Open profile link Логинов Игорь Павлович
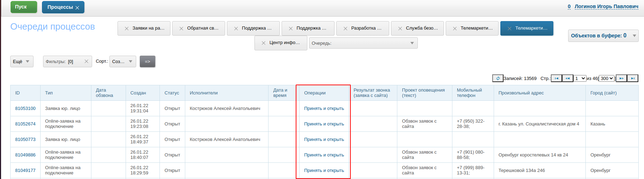Screen dimensions: 644x179 [x=606, y=6]
